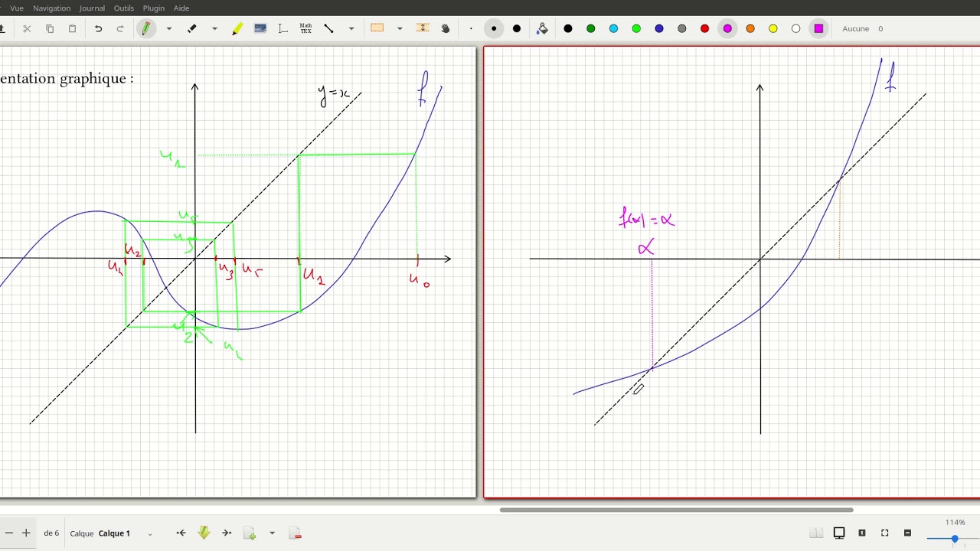
Task: Select the Hand pan tool
Action: (446, 28)
